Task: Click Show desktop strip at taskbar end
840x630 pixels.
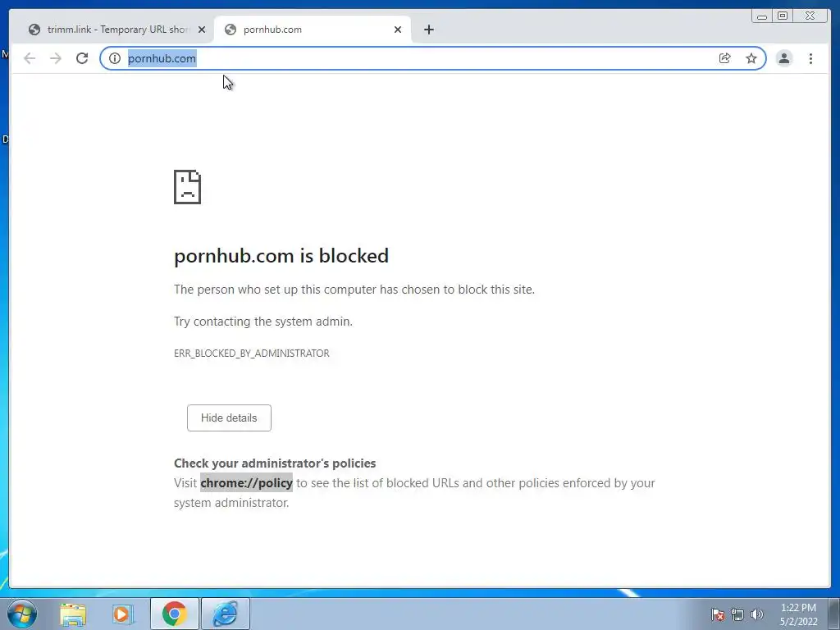Action: click(x=834, y=614)
